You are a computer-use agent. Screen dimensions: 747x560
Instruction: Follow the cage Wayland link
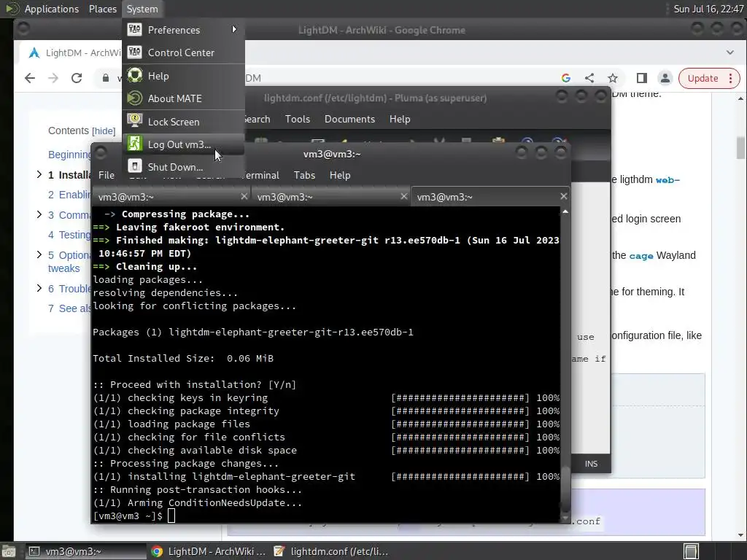[x=640, y=256]
